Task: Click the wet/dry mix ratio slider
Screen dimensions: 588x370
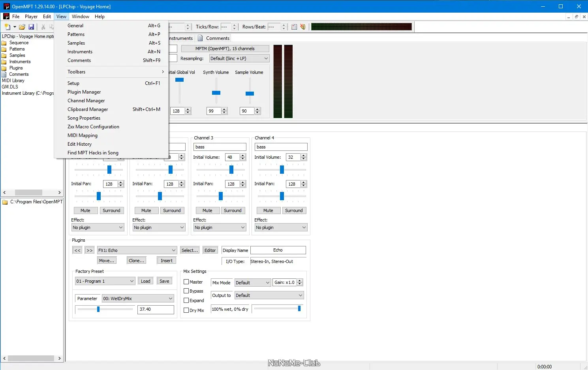Action: pyautogui.click(x=278, y=308)
